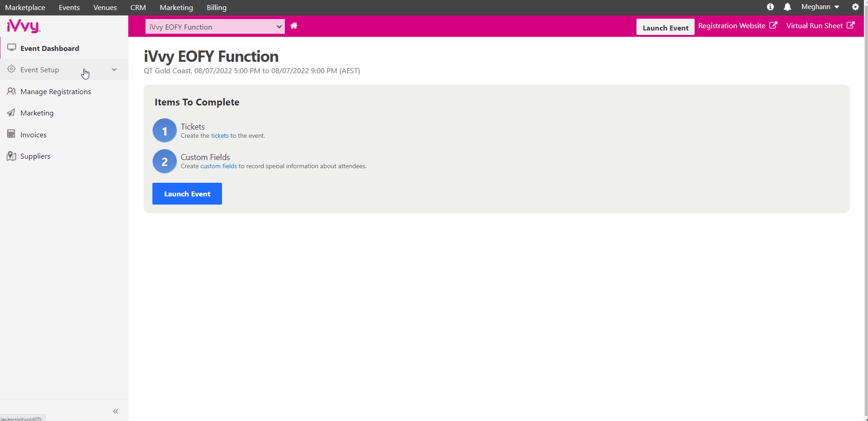Open the Meghann user menu
The height and width of the screenshot is (421, 868).
click(x=820, y=7)
